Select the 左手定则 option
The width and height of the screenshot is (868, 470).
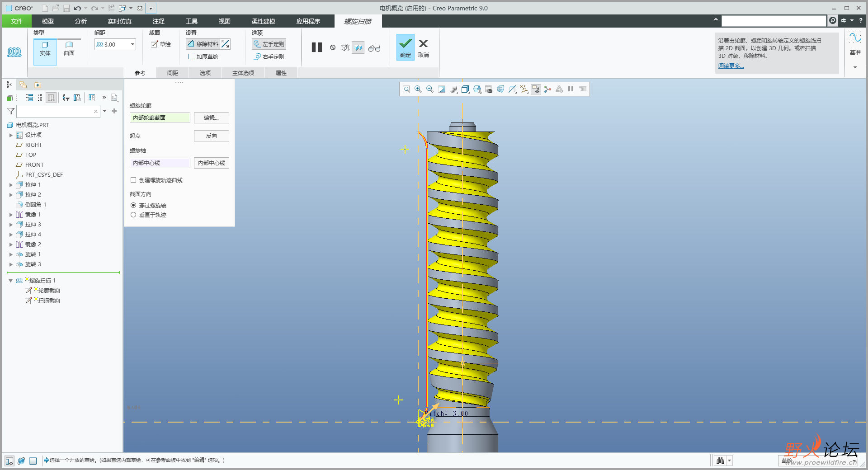click(269, 44)
